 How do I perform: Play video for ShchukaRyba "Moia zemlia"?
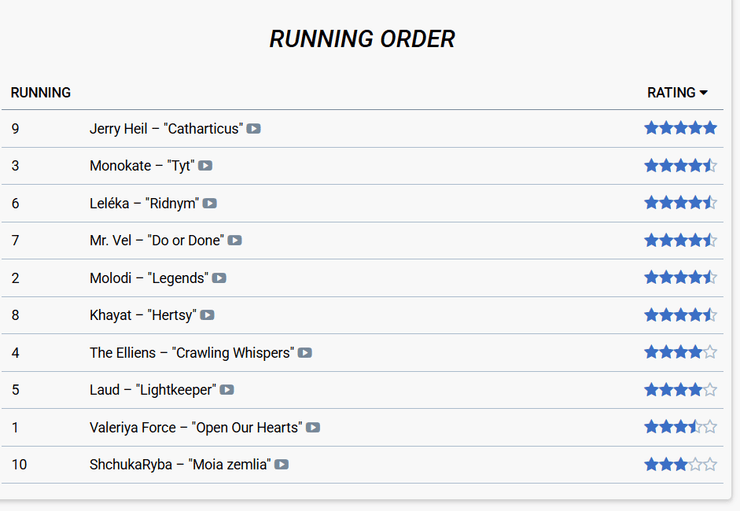click(282, 464)
